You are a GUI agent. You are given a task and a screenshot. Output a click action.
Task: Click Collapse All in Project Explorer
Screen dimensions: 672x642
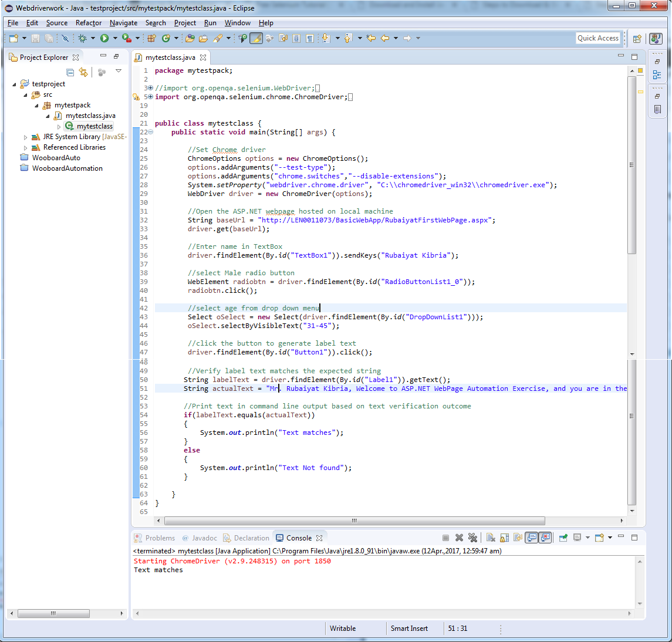pos(70,72)
